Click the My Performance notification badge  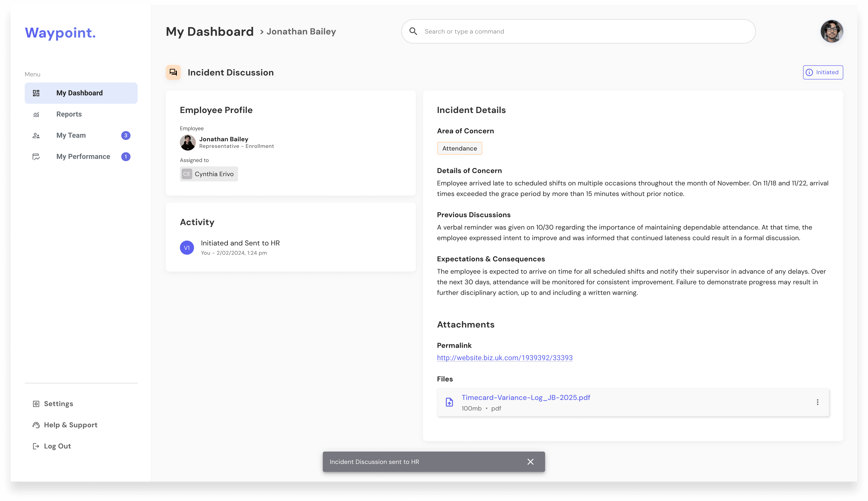coord(126,157)
